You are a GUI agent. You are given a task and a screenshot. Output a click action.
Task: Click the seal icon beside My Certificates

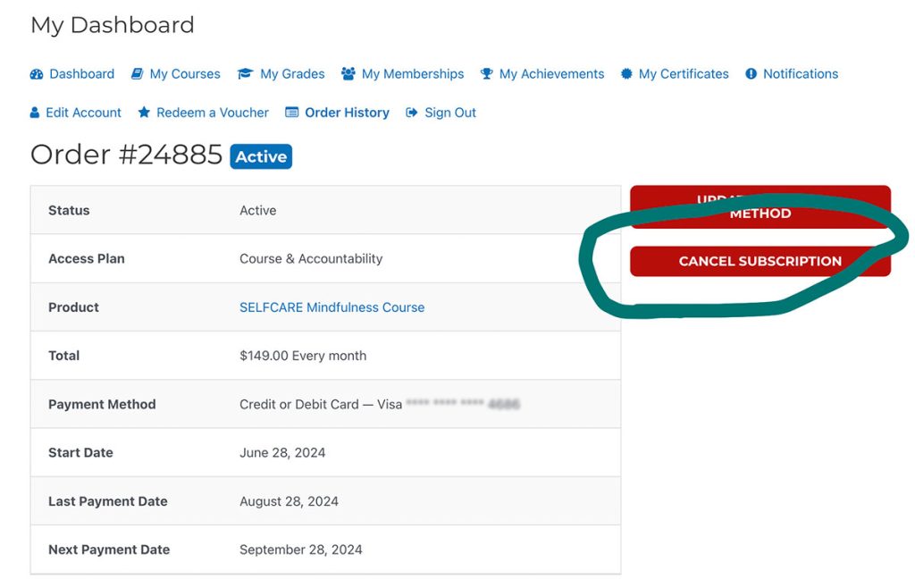[x=626, y=74]
